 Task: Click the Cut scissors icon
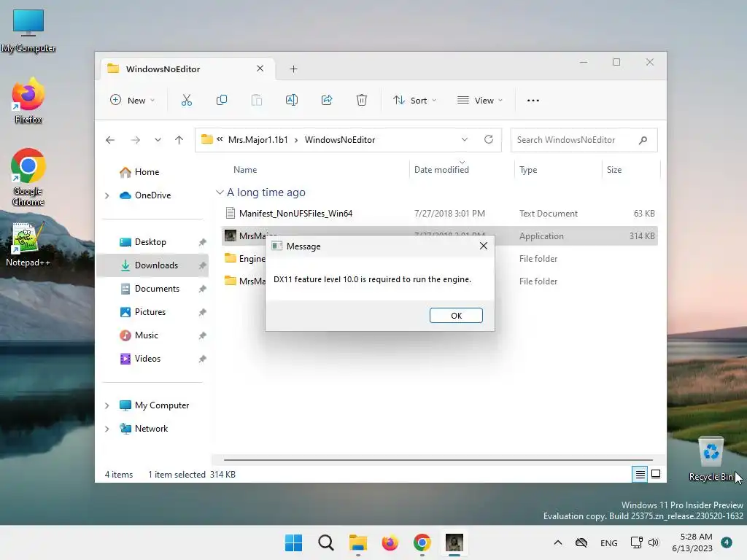(x=186, y=100)
